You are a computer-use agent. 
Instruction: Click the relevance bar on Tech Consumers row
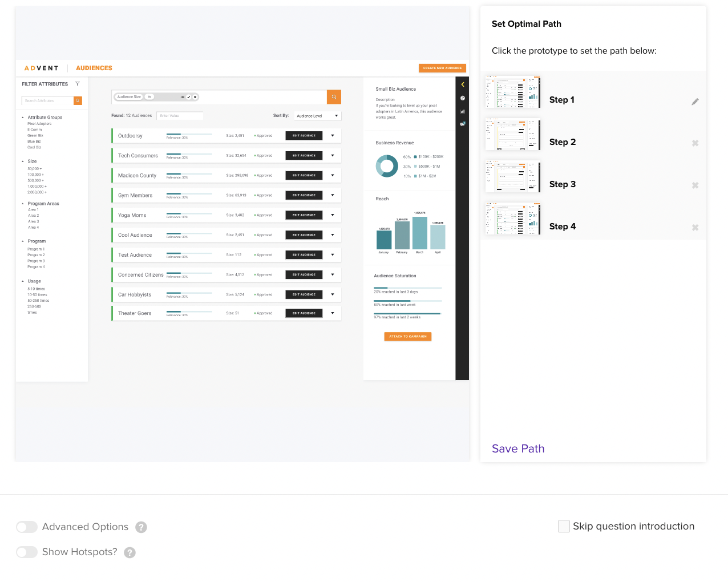coord(189,154)
